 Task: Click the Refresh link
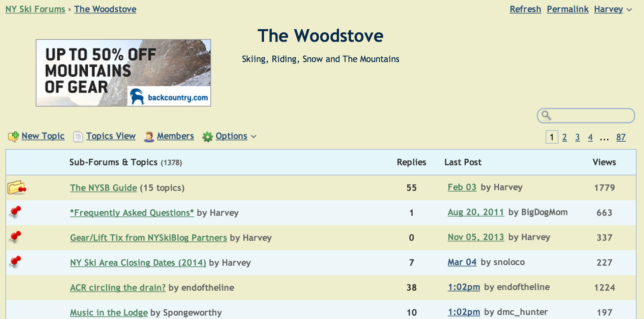pos(525,9)
